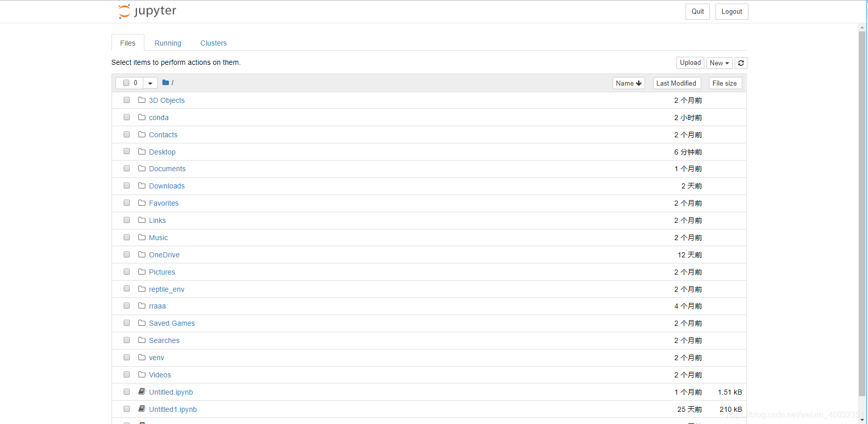
Task: Click the '2 小时前' modified time
Action: [688, 118]
